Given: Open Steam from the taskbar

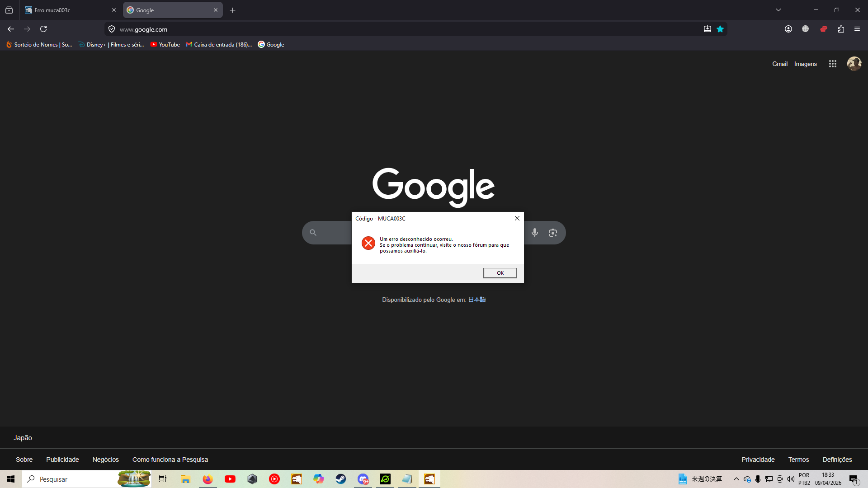Looking at the screenshot, I should 340,479.
